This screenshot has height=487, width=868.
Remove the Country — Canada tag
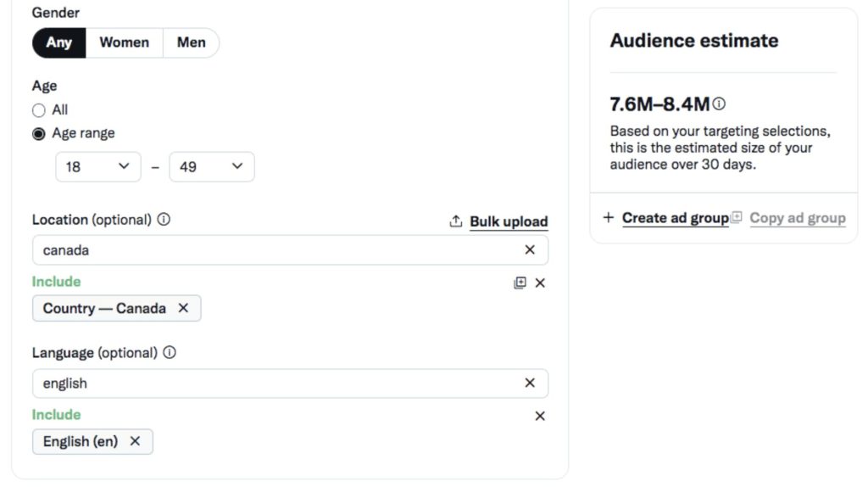click(x=183, y=308)
